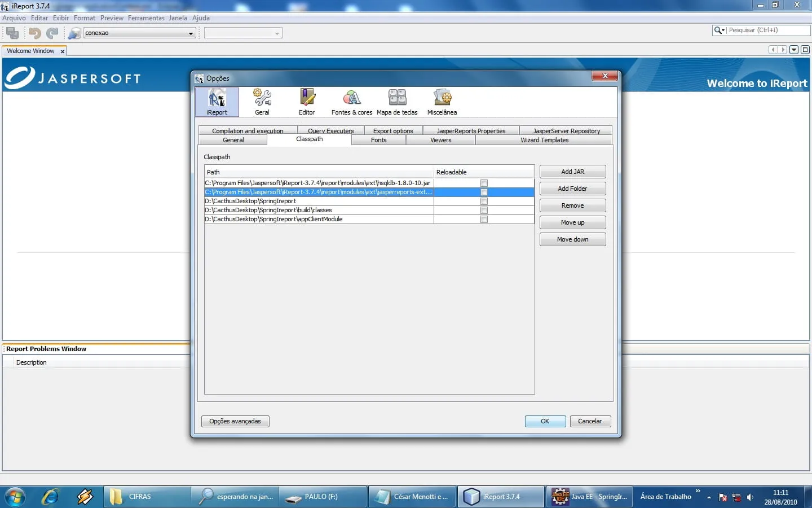Click the network icon in system tray

(736, 497)
